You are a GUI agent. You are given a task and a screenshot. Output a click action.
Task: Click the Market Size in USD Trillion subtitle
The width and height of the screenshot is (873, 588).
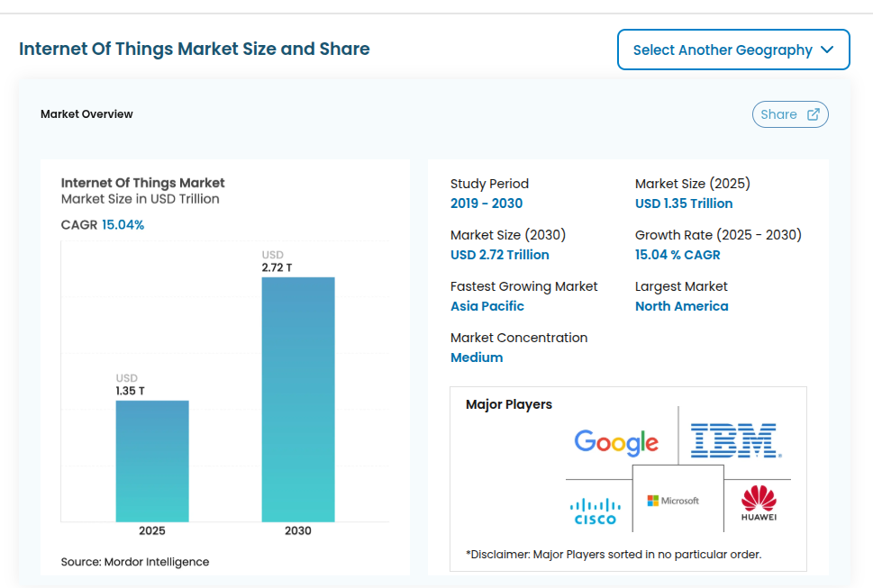click(x=141, y=199)
